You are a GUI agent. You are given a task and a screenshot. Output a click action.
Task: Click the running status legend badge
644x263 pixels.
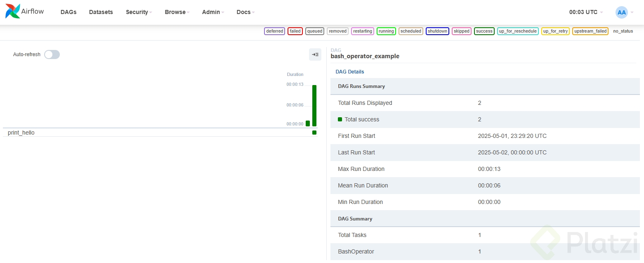click(386, 31)
